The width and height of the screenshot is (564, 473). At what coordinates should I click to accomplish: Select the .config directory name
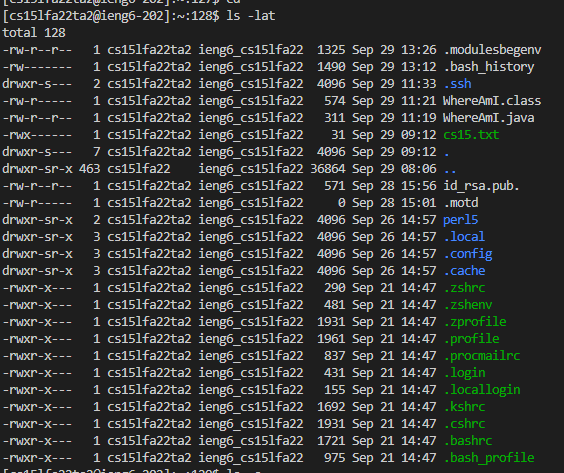(468, 254)
